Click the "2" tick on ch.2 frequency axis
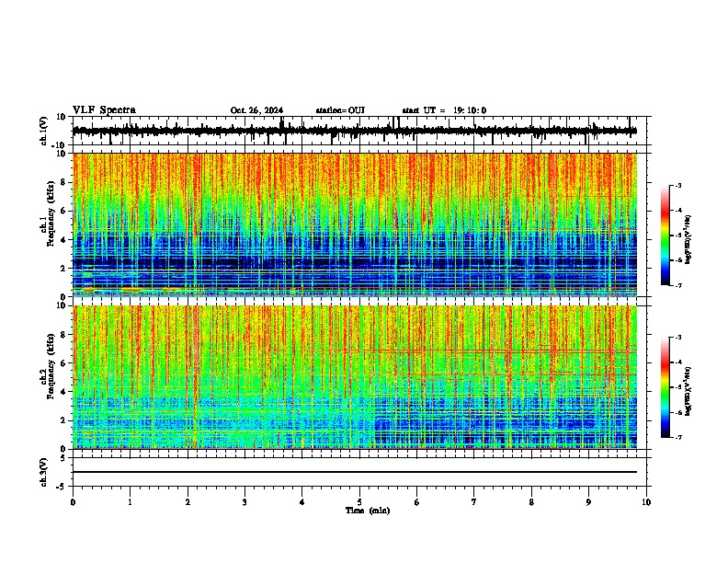Image resolution: width=728 pixels, height=563 pixels. tap(63, 420)
